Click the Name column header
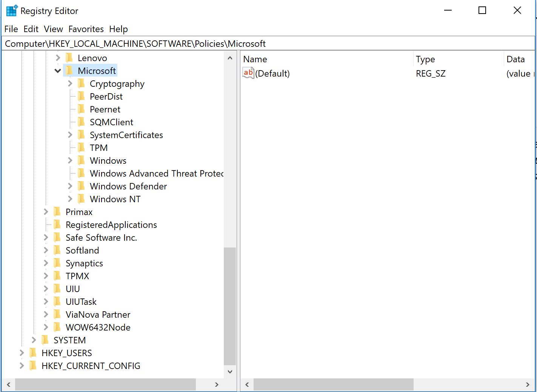The height and width of the screenshot is (392, 537). tap(326, 59)
